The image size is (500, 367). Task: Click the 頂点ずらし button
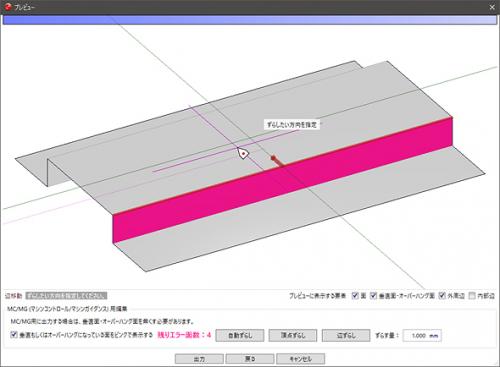pyautogui.click(x=293, y=335)
